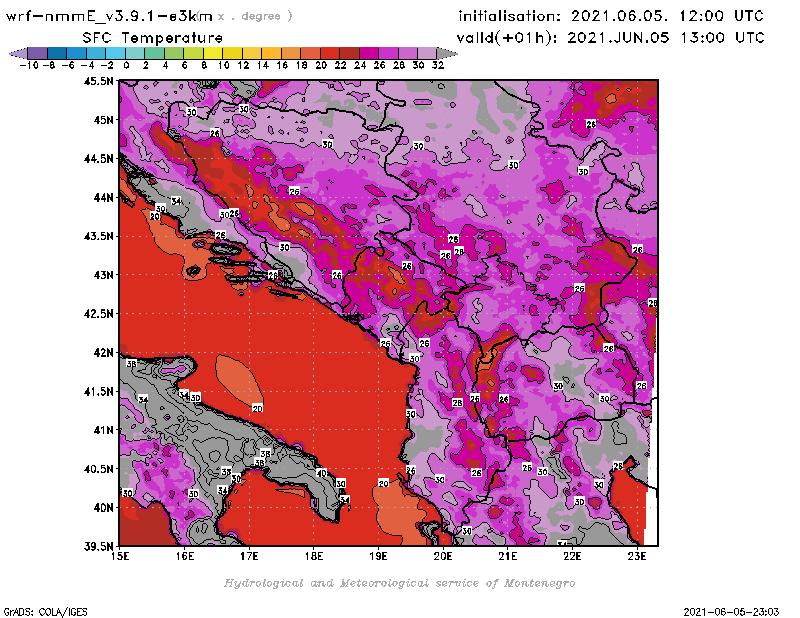This screenshot has width=800, height=618.
Task: Select the 16E longitude axis label
Action: tap(185, 556)
